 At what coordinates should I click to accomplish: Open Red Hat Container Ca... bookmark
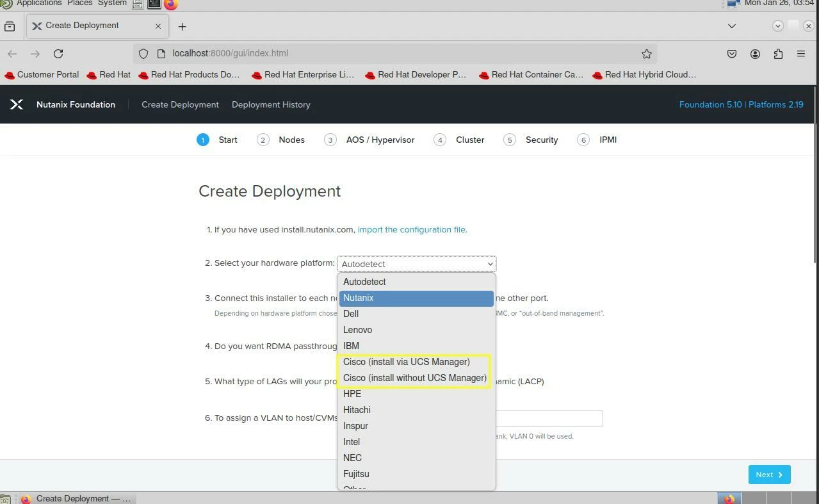[531, 75]
